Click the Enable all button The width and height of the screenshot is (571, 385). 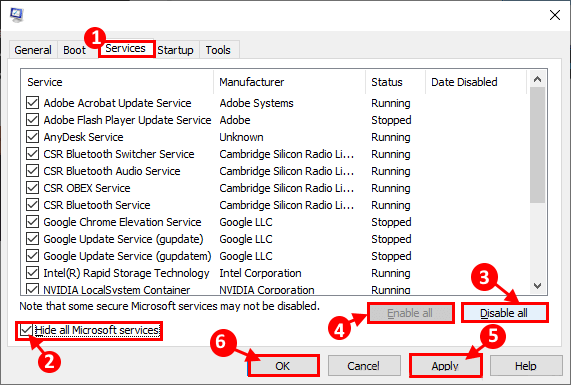(x=410, y=313)
